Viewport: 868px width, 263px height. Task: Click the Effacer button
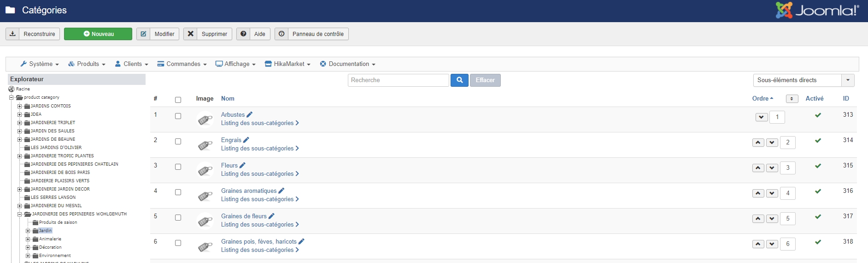[x=485, y=80]
